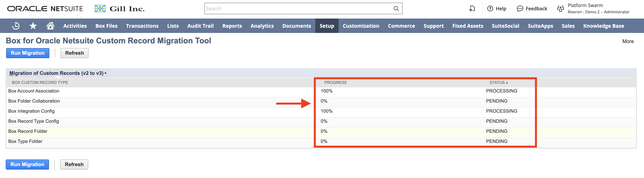Open the Documents menu
The width and height of the screenshot is (644, 178).
296,26
